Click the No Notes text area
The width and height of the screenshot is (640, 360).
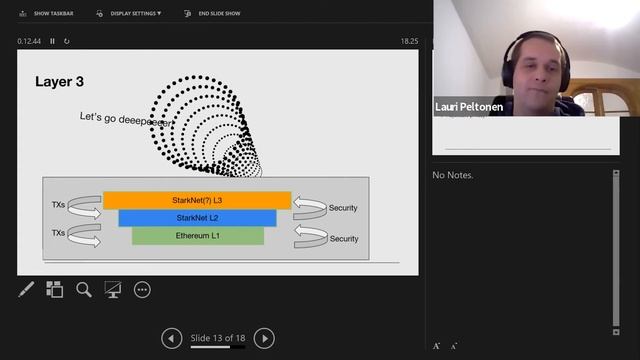click(x=453, y=175)
